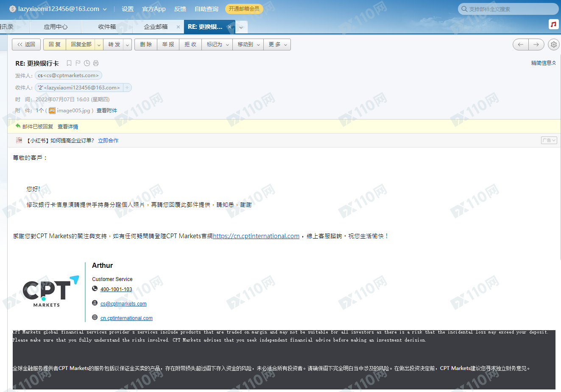Open 官方App in the top bar
Image resolution: width=561 pixels, height=392 pixels.
tap(154, 9)
